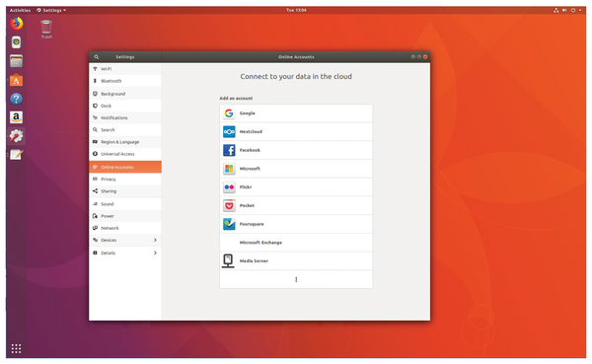Open the Help icon in dock
Image resolution: width=592 pixels, height=364 pixels.
[x=16, y=99]
